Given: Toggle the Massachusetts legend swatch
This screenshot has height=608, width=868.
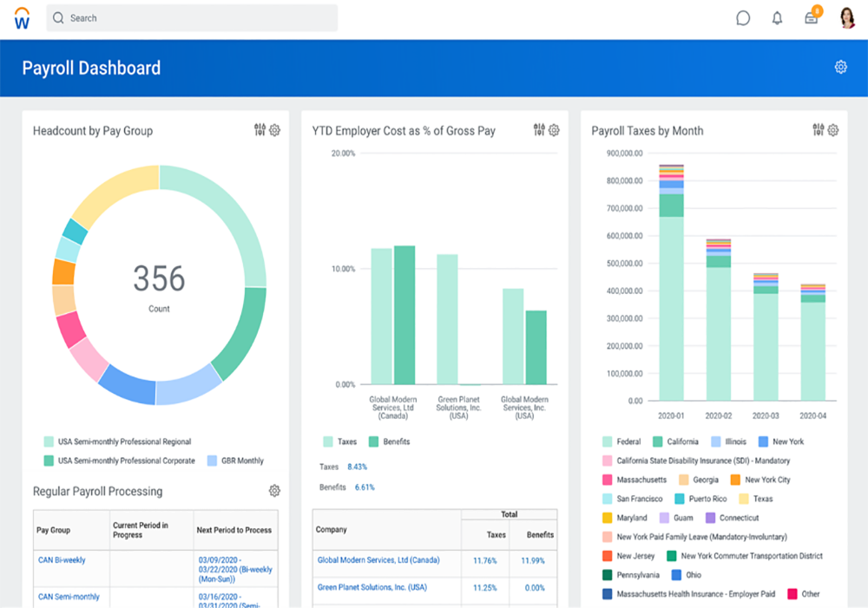Looking at the screenshot, I should [x=608, y=480].
